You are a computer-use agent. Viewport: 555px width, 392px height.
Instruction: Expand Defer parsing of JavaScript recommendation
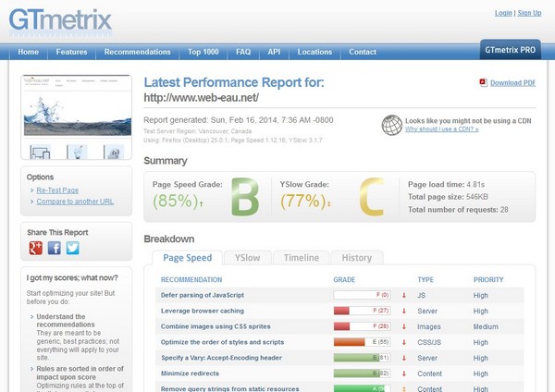pos(202,295)
